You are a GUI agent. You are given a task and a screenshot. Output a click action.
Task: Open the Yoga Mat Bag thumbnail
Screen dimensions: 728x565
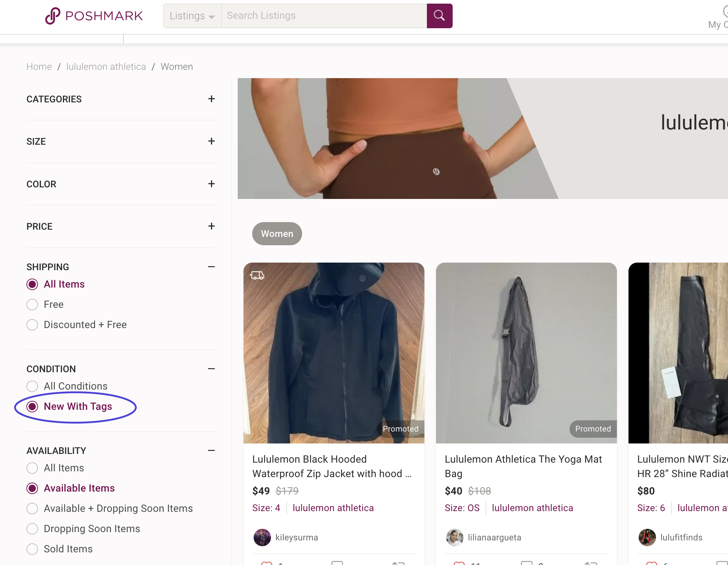click(x=526, y=353)
